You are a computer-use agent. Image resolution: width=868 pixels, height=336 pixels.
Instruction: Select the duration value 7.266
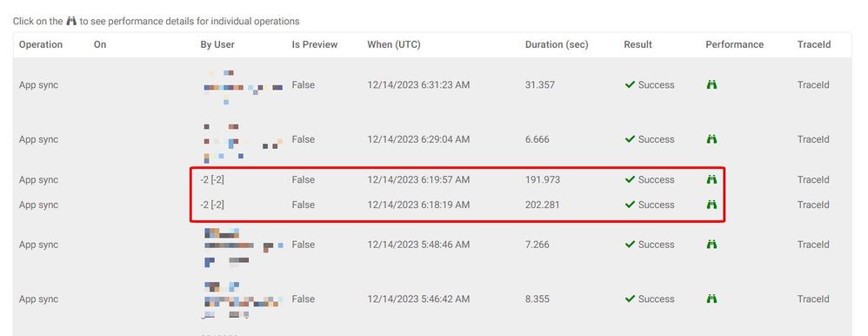point(537,245)
